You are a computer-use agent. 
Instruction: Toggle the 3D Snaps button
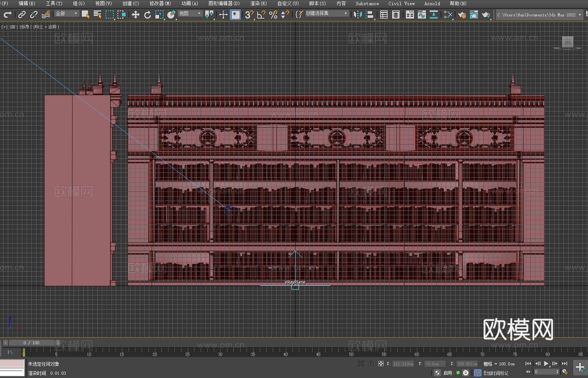[249, 14]
